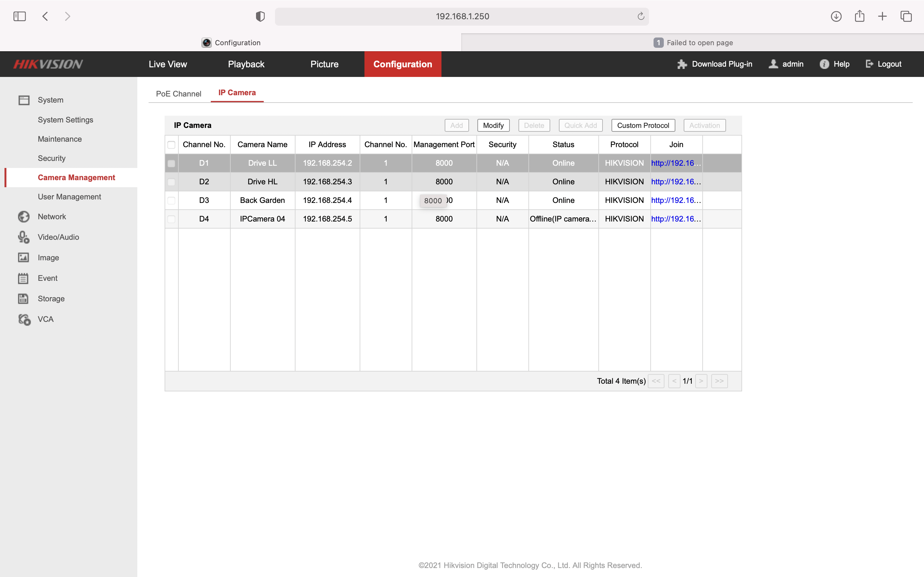Expand the PoE Channel tab
The height and width of the screenshot is (577, 924).
pyautogui.click(x=178, y=93)
